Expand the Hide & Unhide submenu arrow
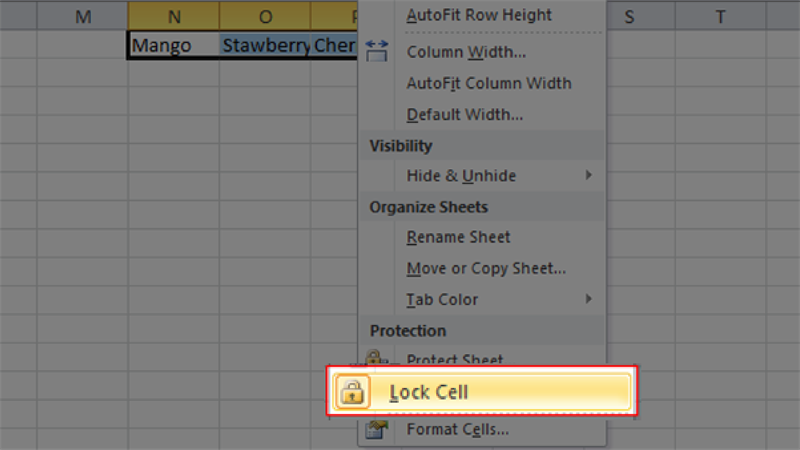The width and height of the screenshot is (800, 450). tap(589, 175)
